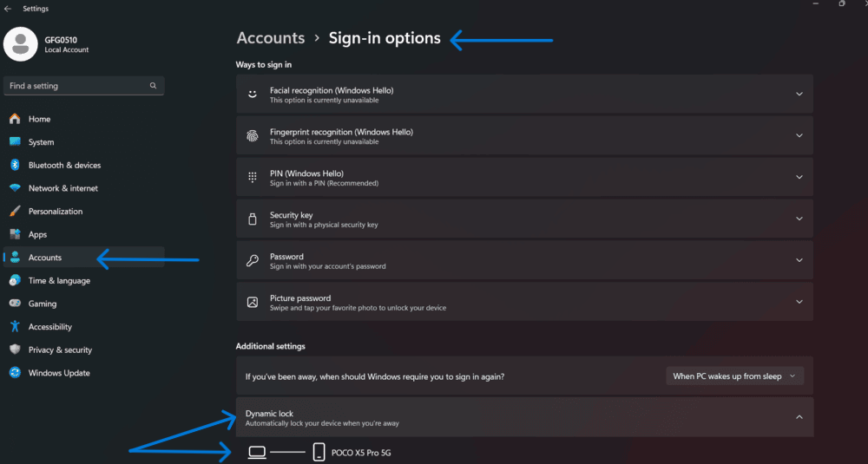Select Apps in the sidebar
This screenshot has width=868, height=464.
(x=37, y=234)
